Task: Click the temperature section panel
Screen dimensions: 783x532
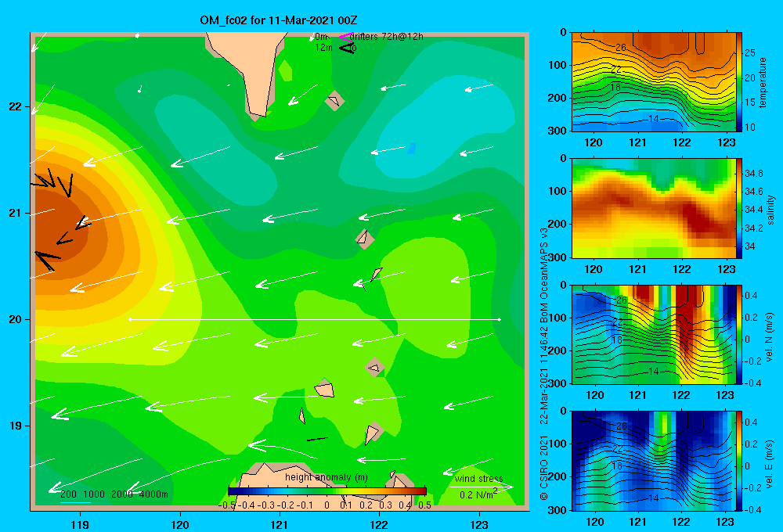Action: click(x=653, y=82)
